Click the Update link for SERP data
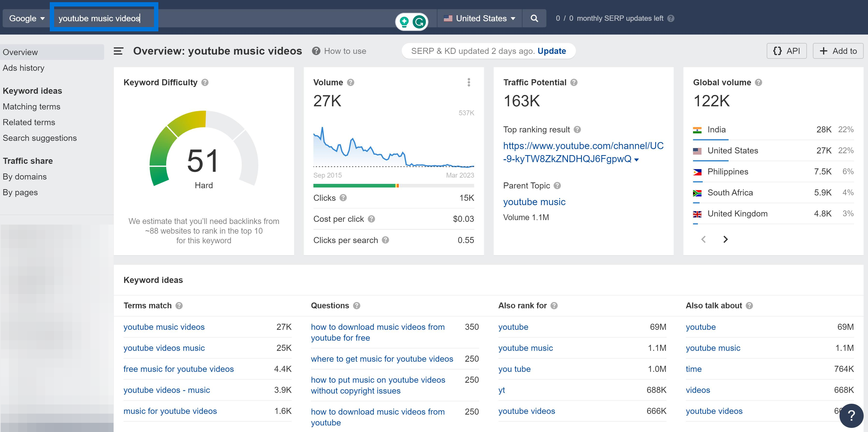The width and height of the screenshot is (868, 432). [x=552, y=51]
